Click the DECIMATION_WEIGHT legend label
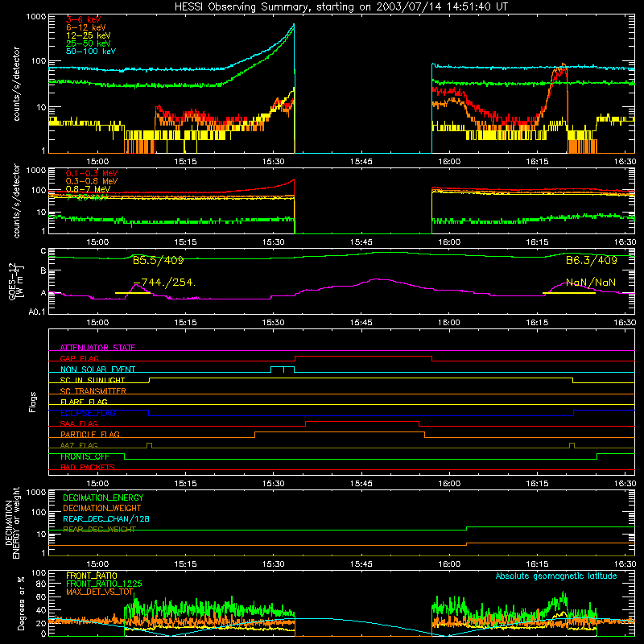 click(102, 508)
